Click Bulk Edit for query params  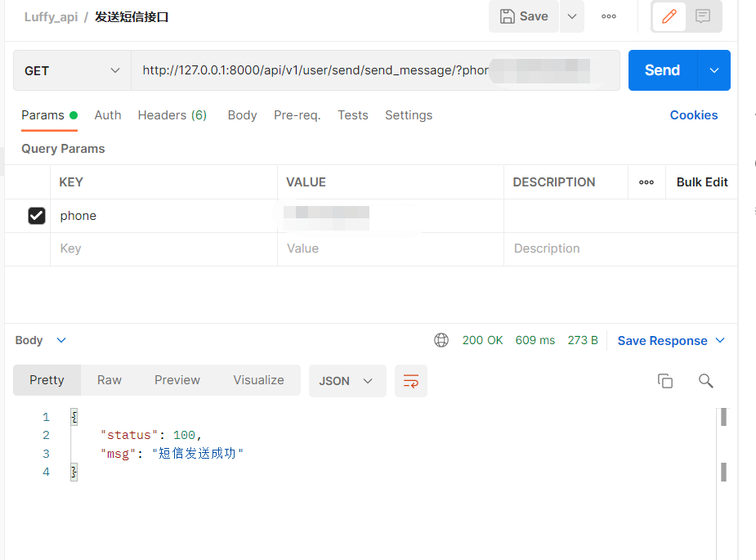pos(702,182)
